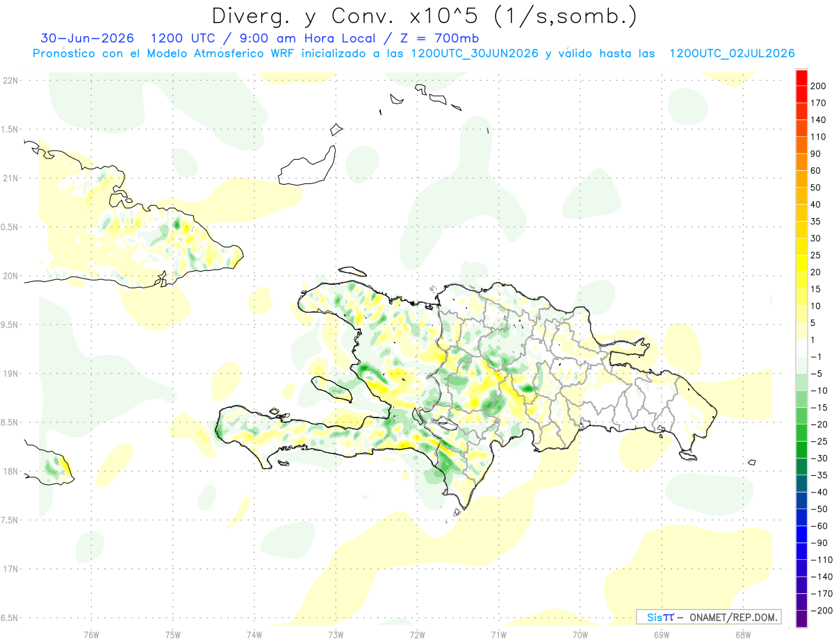Pick the purple swatch below the -200 label
834x644 pixels.
click(x=801, y=619)
